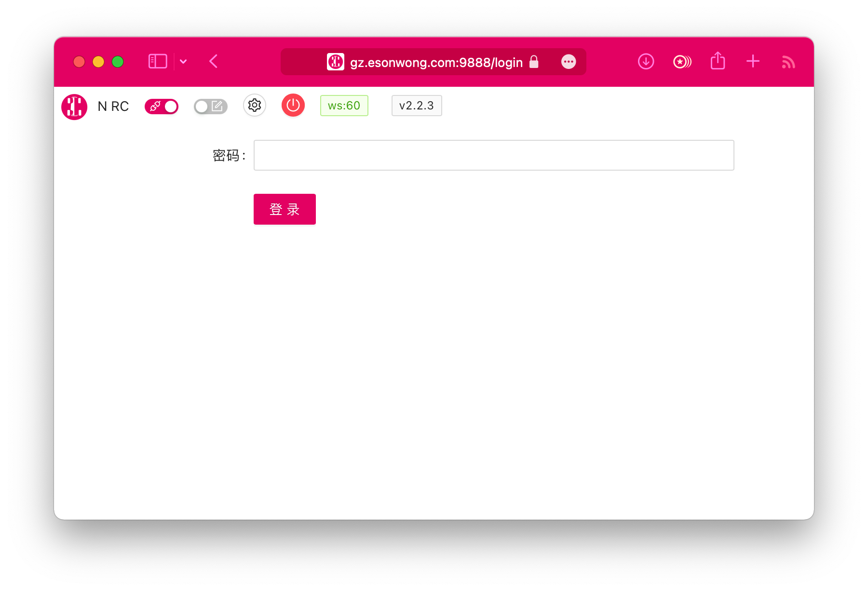Screen dimensions: 868x591
Task: Click the shield icon in the browser toolbar
Action: tap(681, 61)
